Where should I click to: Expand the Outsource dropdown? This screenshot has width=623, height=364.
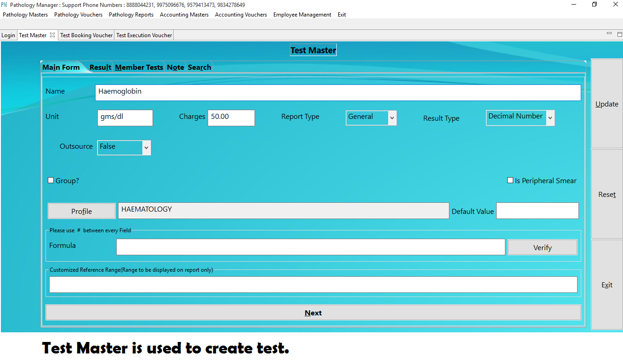[147, 148]
